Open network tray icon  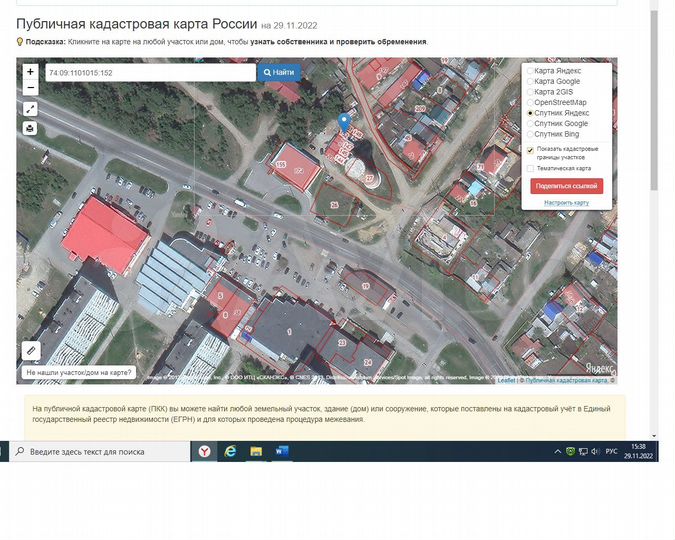click(x=583, y=452)
